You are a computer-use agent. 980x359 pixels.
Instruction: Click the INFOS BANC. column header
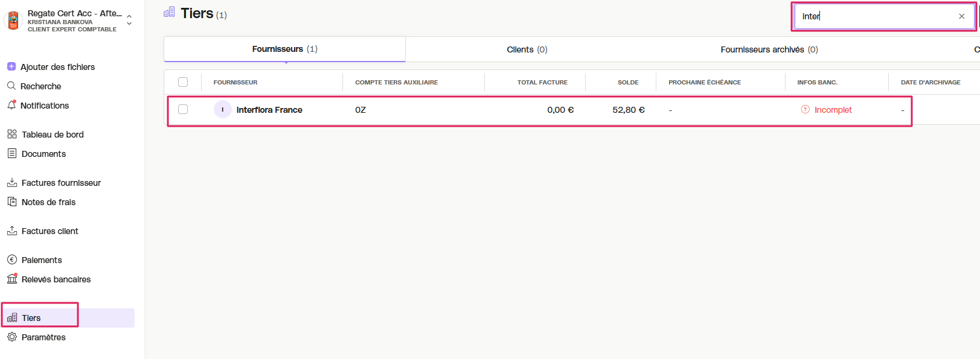817,82
